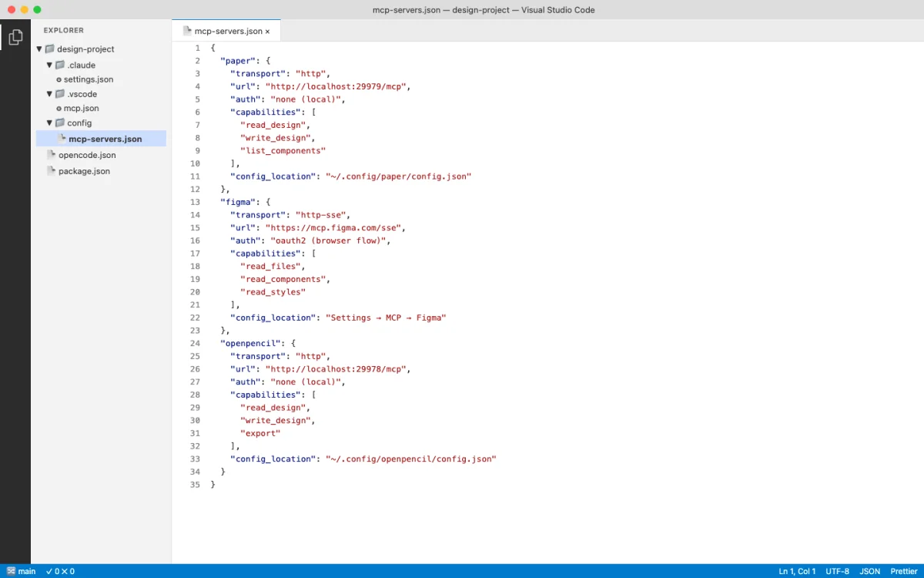Click the branch icon next to main

coord(11,571)
